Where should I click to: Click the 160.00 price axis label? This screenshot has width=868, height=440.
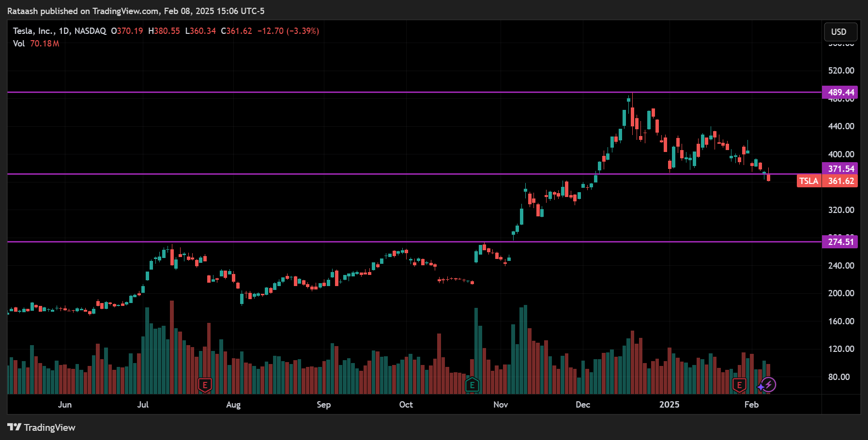point(841,321)
